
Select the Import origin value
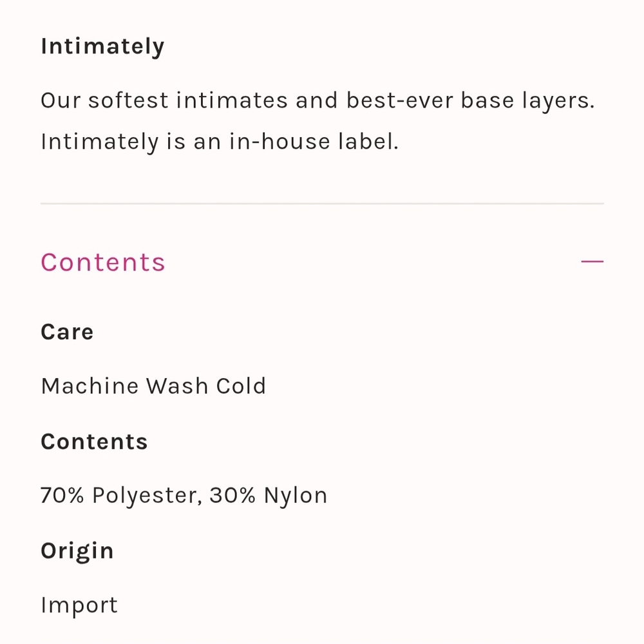[x=79, y=605]
